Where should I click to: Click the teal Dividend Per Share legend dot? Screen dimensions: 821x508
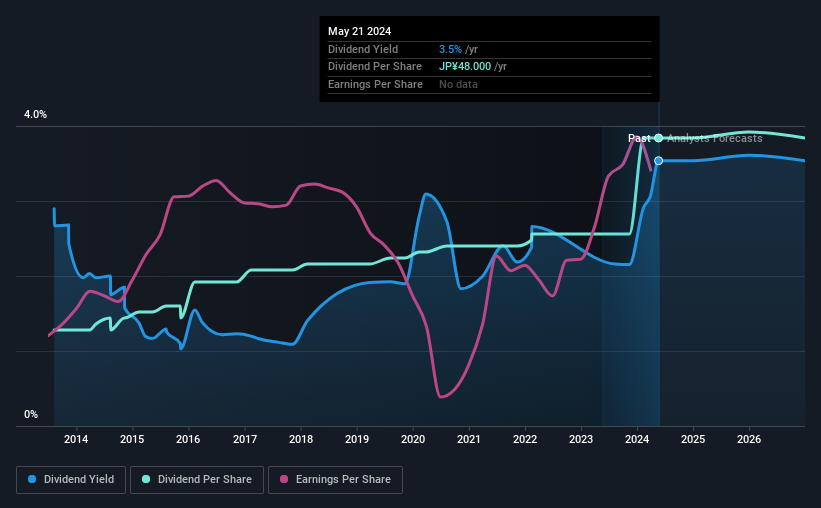tap(146, 479)
